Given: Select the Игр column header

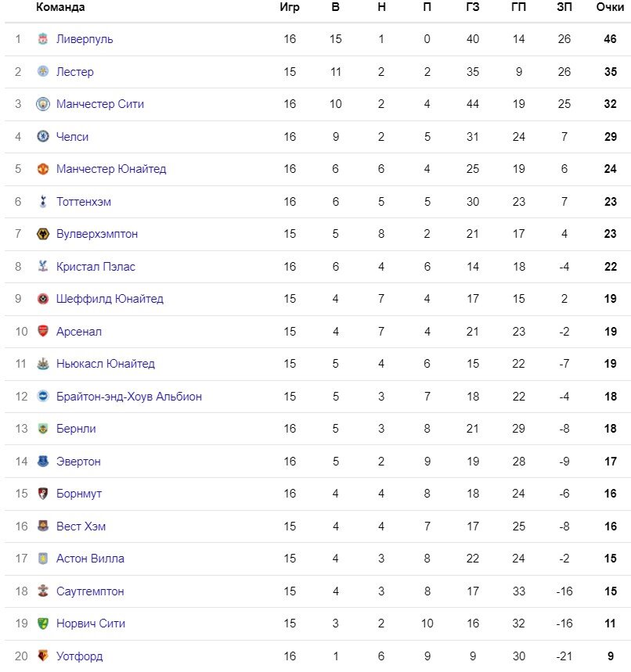Looking at the screenshot, I should pos(290,7).
